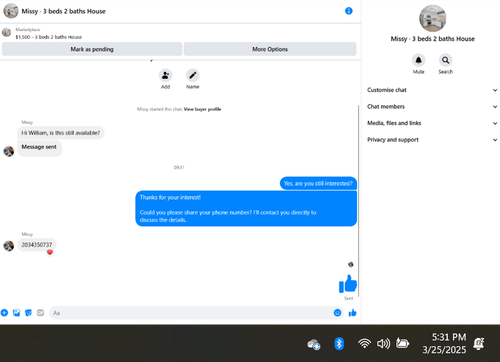The image size is (500, 362).
Task: Click the 'Message sent' bubble
Action: (x=39, y=148)
